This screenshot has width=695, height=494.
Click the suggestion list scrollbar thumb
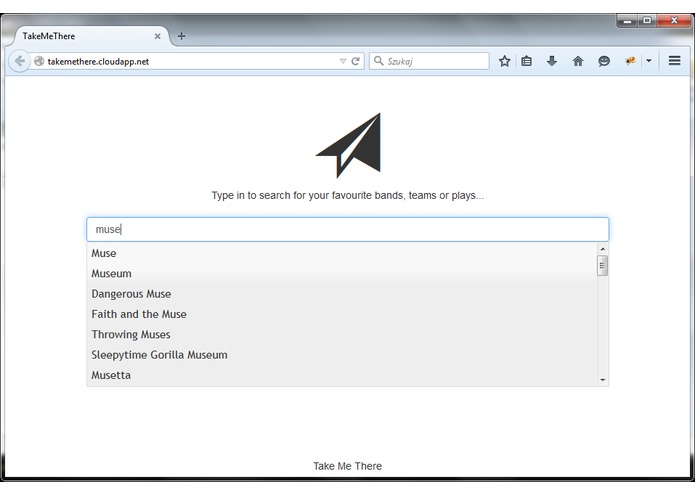point(602,266)
